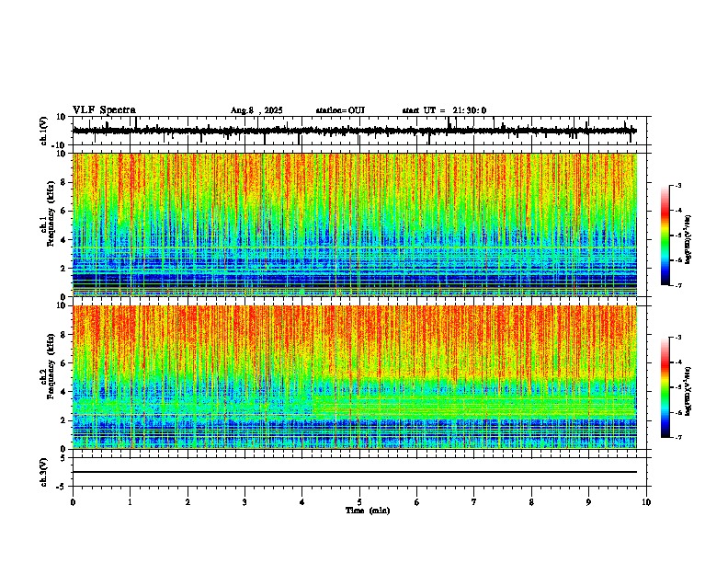This screenshot has height=563, width=728.
Task: Click the "4" kHz tick on ch.1 spectrogram
Action: [x=64, y=240]
